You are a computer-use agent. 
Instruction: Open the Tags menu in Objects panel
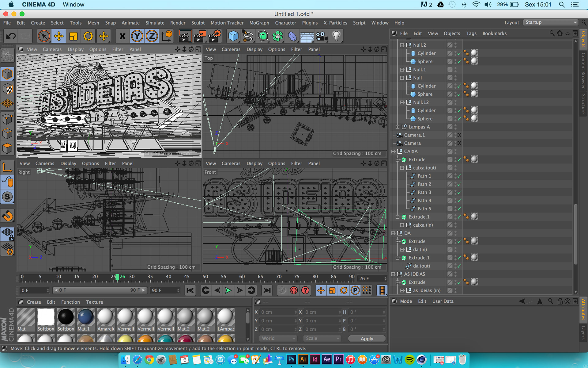click(x=471, y=33)
